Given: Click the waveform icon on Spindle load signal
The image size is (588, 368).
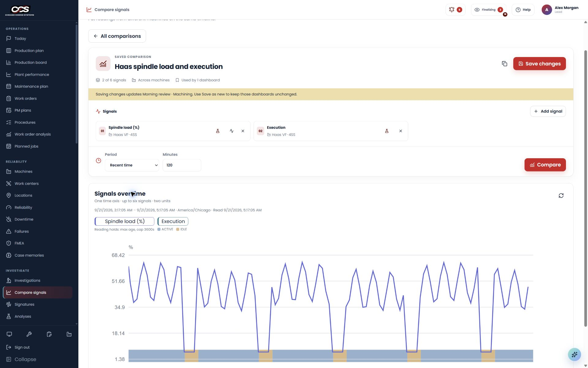Looking at the screenshot, I should (232, 131).
